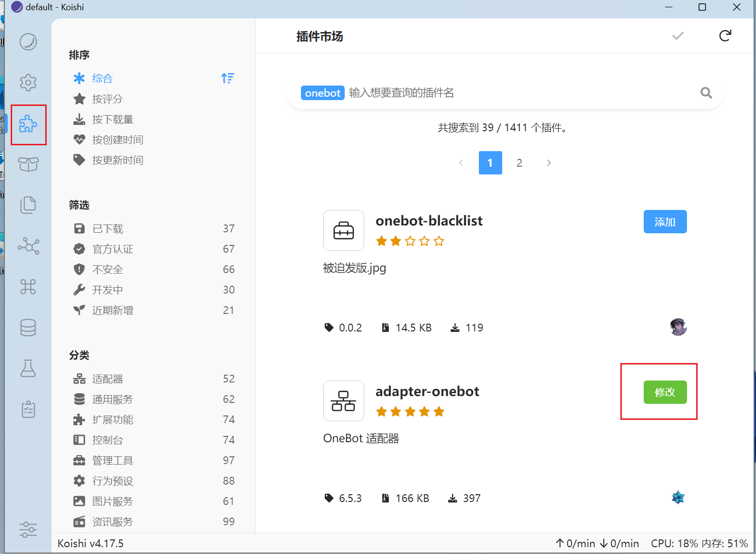Open the dependencies box icon in sidebar
This screenshot has height=554, width=756.
[28, 164]
